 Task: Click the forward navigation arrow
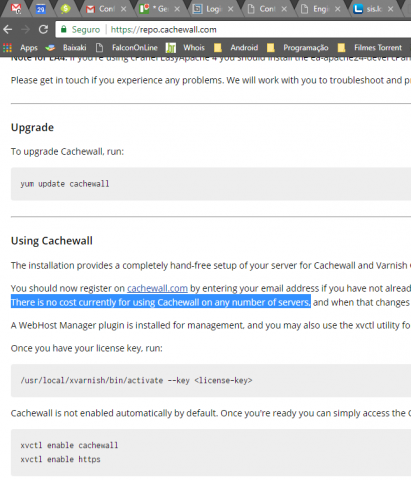point(25,30)
